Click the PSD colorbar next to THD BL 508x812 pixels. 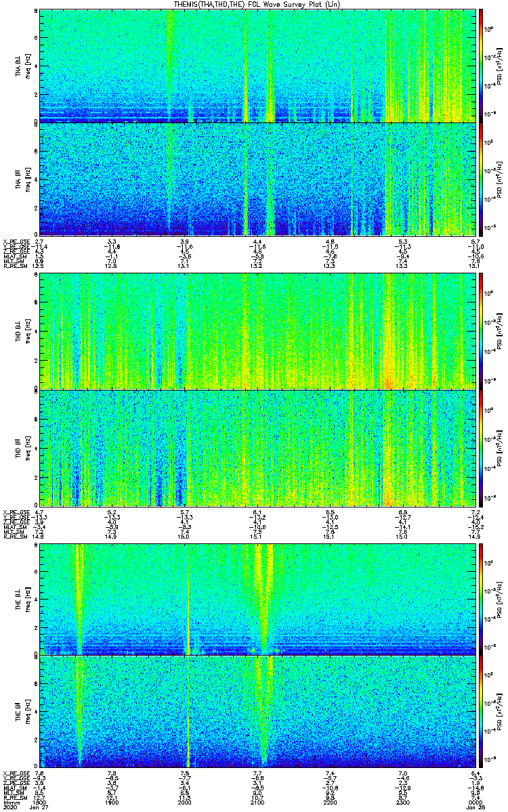[x=481, y=332]
